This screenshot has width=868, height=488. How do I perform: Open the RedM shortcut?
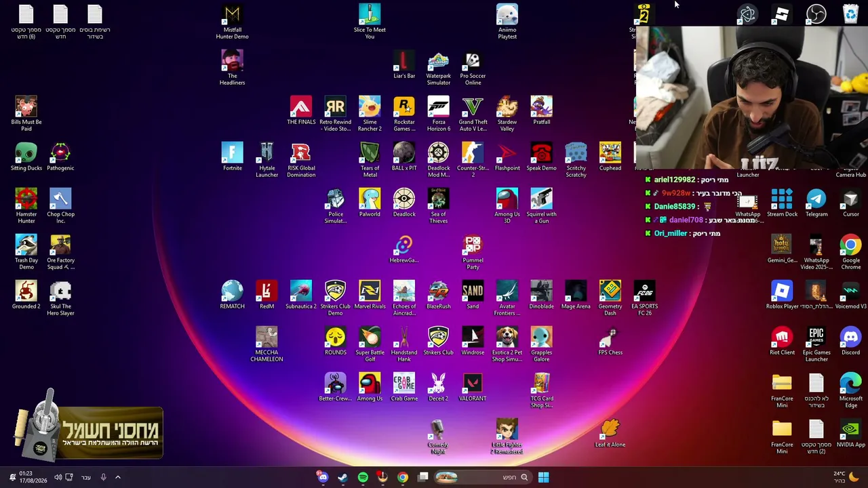[x=267, y=296]
